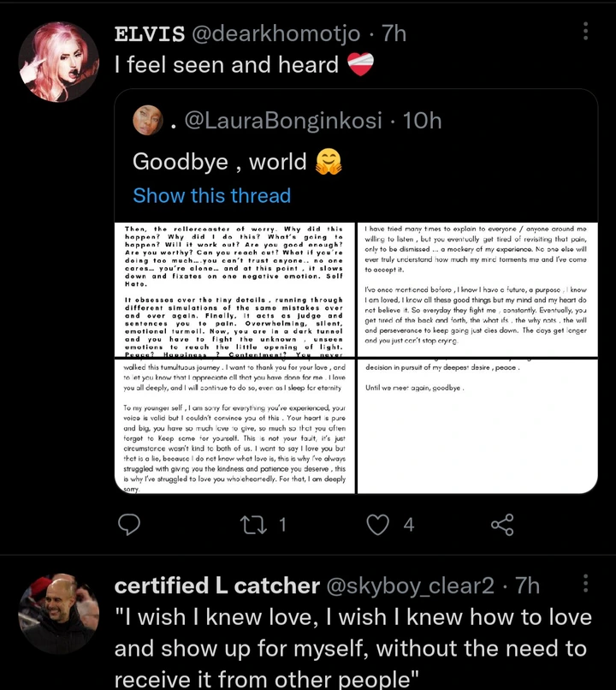Tap the 'certified L catcher' display name

point(216,586)
